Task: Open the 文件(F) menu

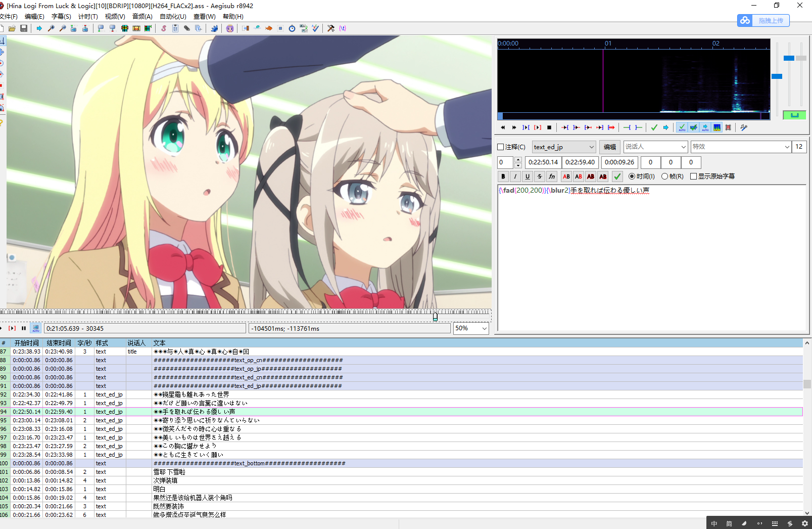Action: point(9,17)
